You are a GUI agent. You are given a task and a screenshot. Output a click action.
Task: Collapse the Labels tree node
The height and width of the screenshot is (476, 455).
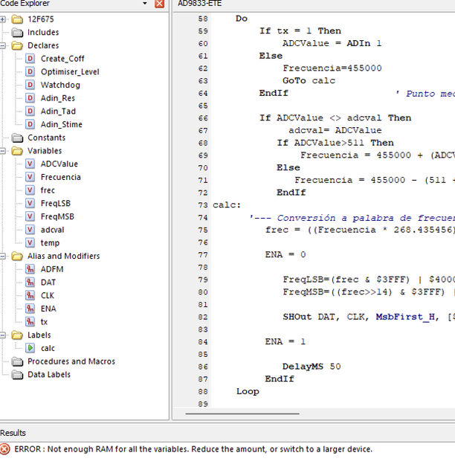(x=2, y=335)
